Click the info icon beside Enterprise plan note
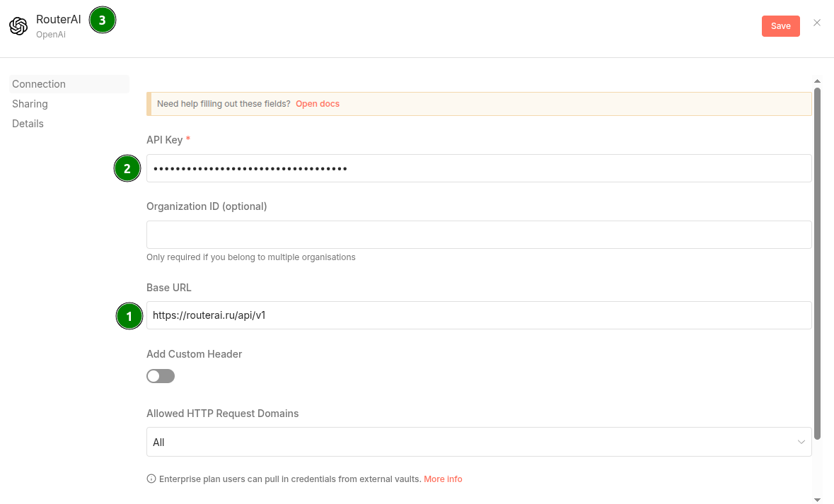The height and width of the screenshot is (504, 834). 151,479
